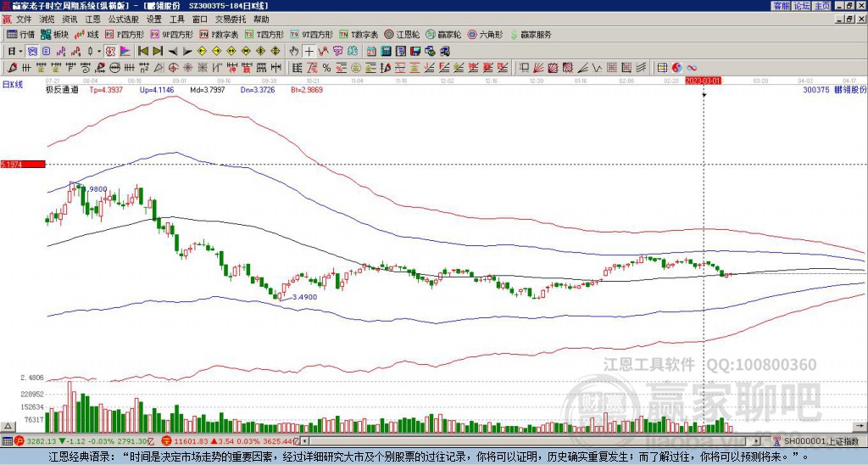868x465 pixels.
Task: Open the 资讯 menu
Action: pyautogui.click(x=70, y=20)
